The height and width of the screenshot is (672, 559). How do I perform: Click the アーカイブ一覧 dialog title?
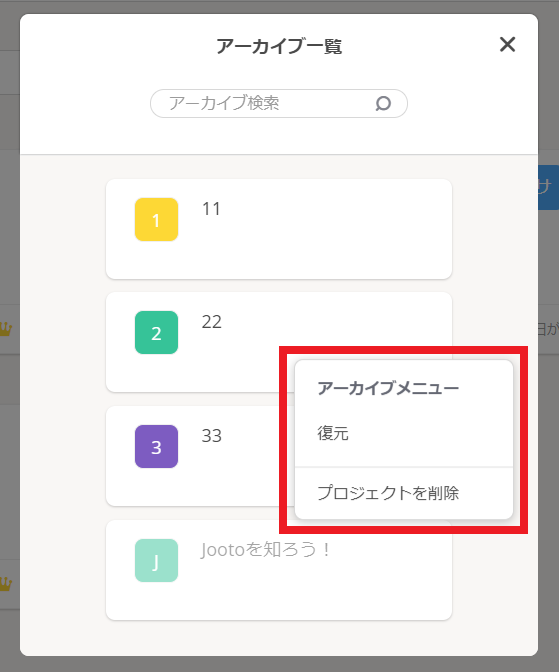pos(279,46)
